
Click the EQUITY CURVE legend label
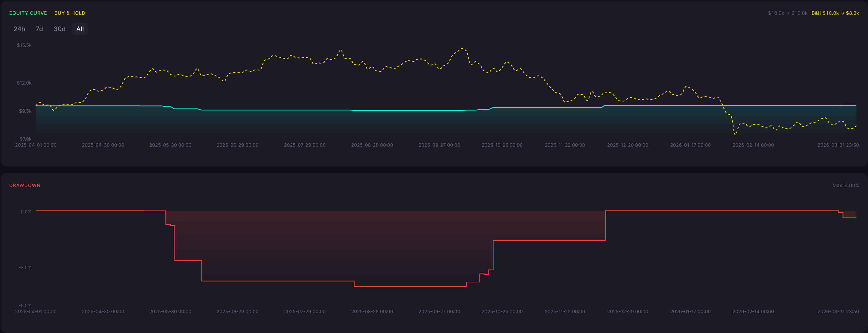coord(28,13)
